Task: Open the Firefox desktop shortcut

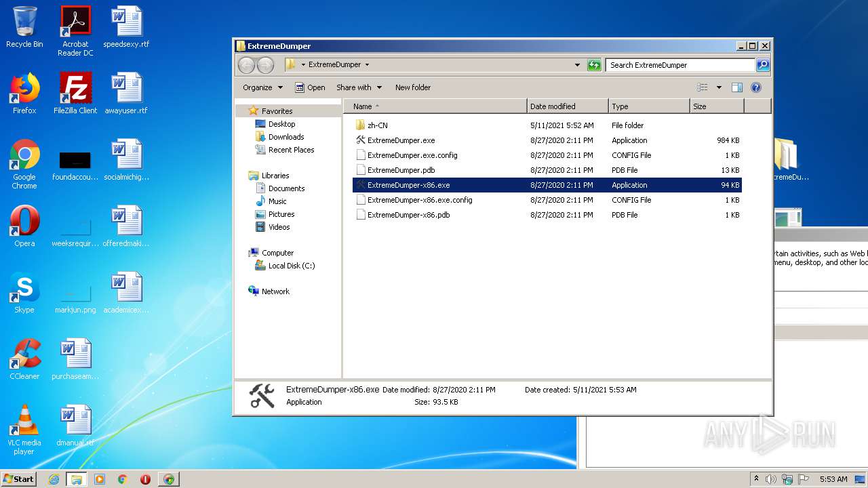Action: pyautogui.click(x=24, y=94)
